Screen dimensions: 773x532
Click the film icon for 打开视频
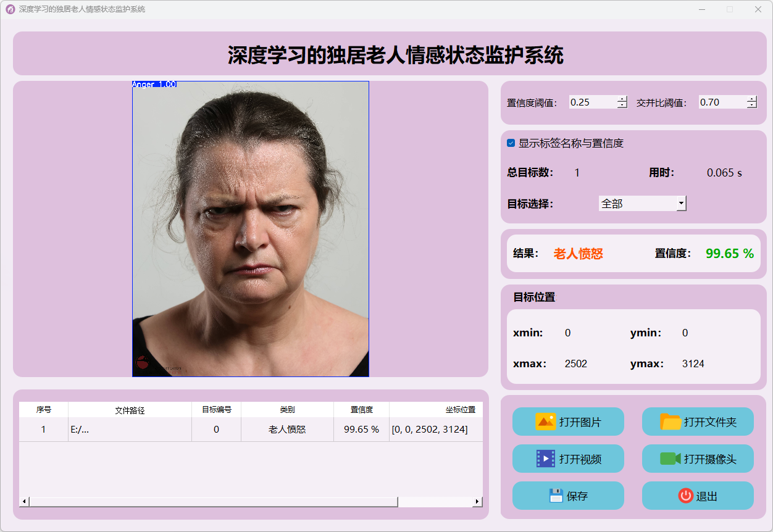pos(546,459)
